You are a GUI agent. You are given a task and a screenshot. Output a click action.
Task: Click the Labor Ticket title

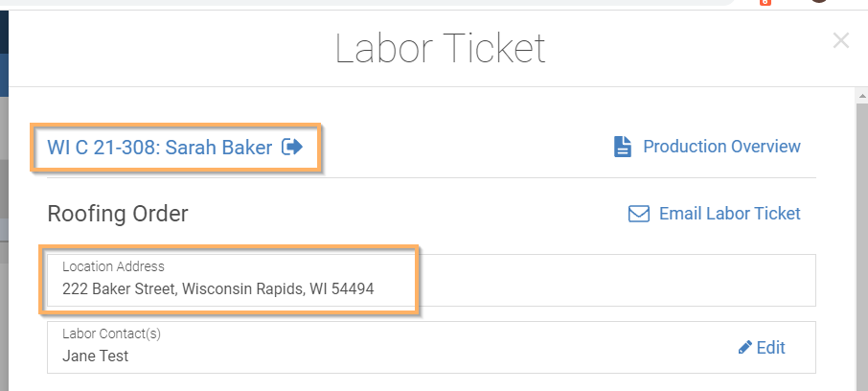(441, 49)
